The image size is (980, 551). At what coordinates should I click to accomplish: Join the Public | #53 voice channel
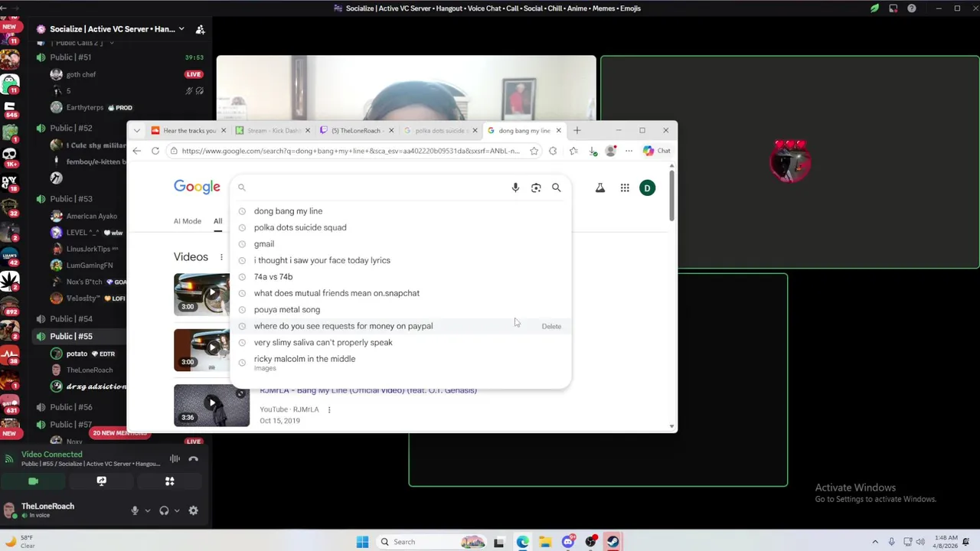[x=70, y=199]
